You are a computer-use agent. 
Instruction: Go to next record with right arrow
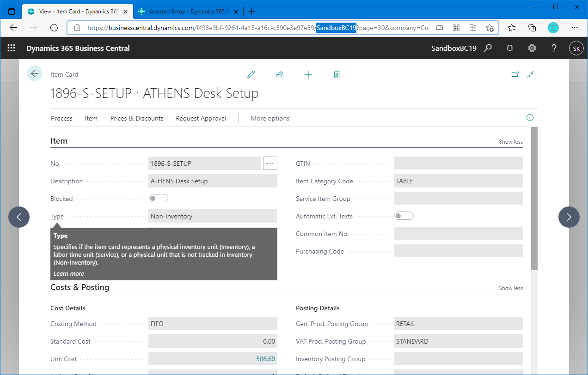click(x=569, y=217)
